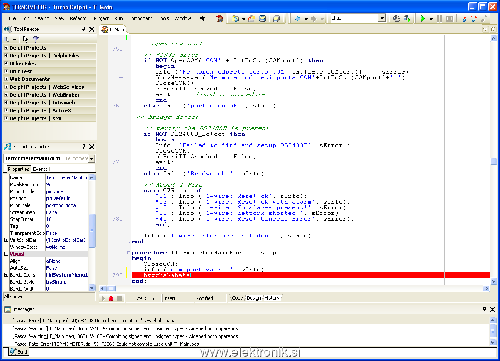Expand the Other Files palette category

(6, 63)
